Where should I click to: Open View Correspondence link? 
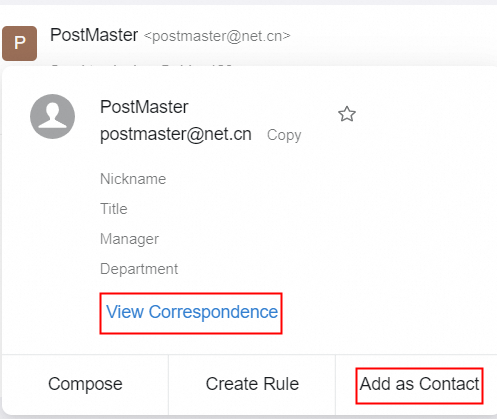tap(192, 312)
